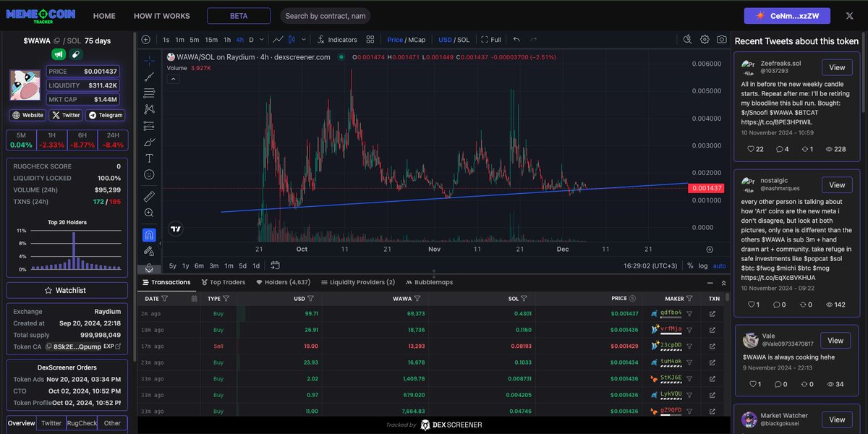Filter by maker vrfMja
The width and height of the screenshot is (868, 434).
[x=689, y=329]
